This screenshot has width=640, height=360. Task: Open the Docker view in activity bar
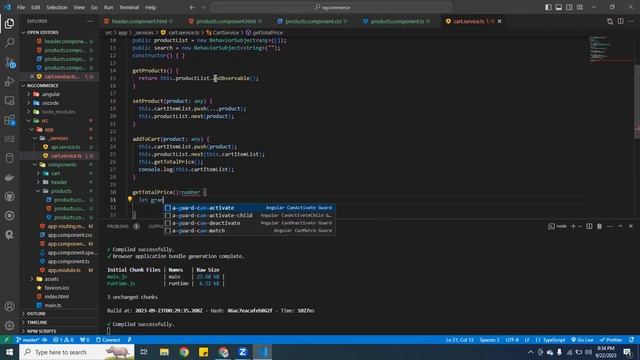9,178
